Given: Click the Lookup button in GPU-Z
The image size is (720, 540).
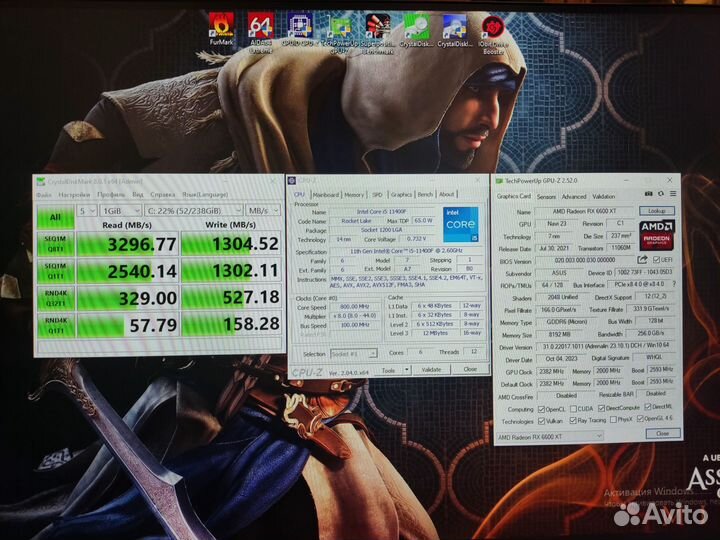Looking at the screenshot, I should tap(657, 211).
